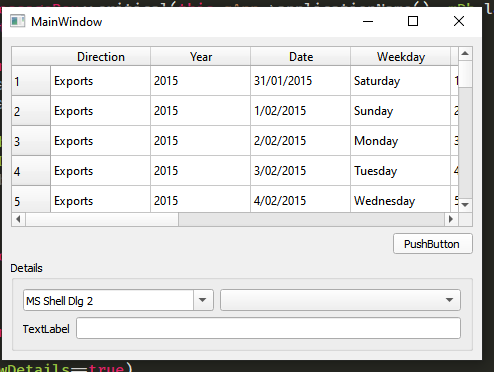Click the table's vertical scrollbar up arrow
The height and width of the screenshot is (372, 494).
(465, 54)
